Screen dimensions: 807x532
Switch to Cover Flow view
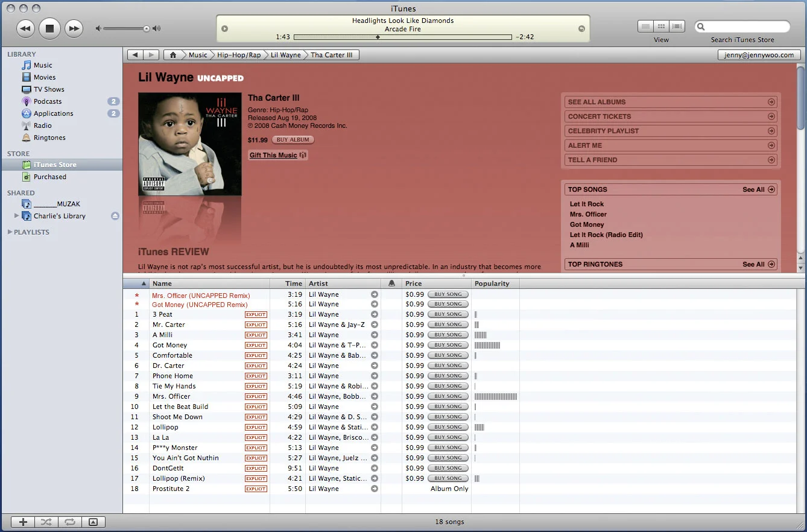click(x=677, y=27)
